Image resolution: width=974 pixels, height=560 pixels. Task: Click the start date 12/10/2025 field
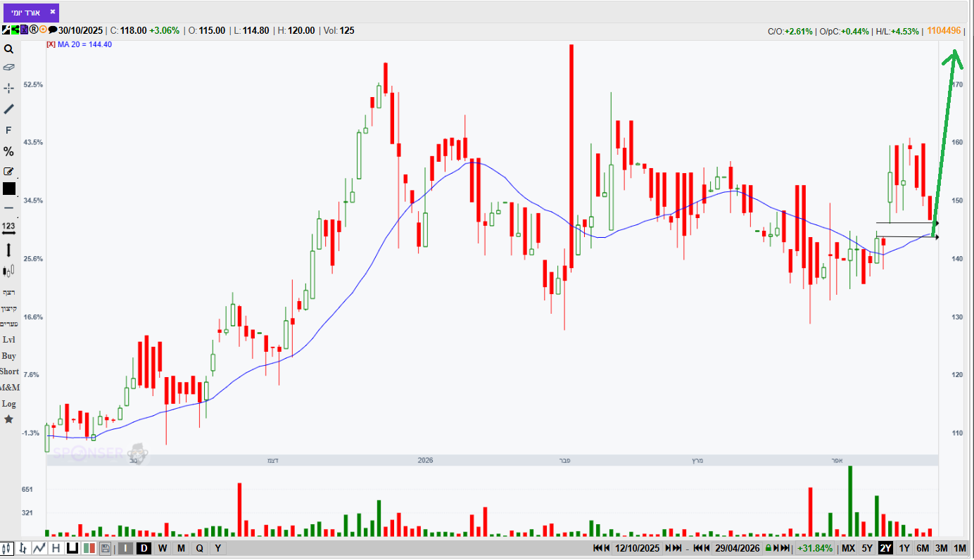(x=638, y=548)
